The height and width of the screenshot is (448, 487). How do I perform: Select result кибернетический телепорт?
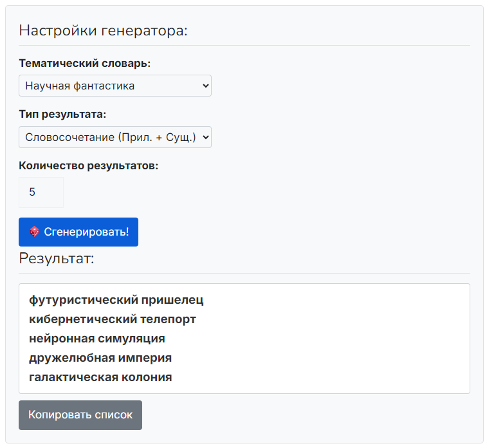click(x=113, y=319)
